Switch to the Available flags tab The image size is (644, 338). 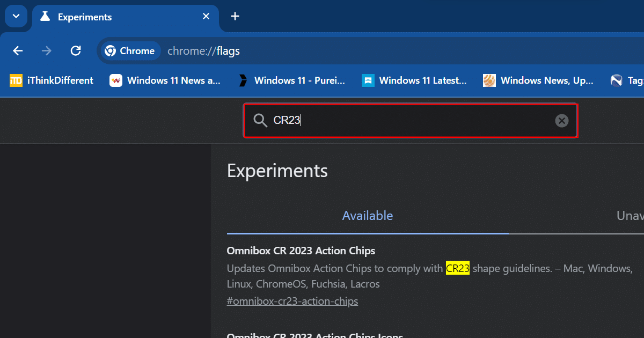point(368,215)
